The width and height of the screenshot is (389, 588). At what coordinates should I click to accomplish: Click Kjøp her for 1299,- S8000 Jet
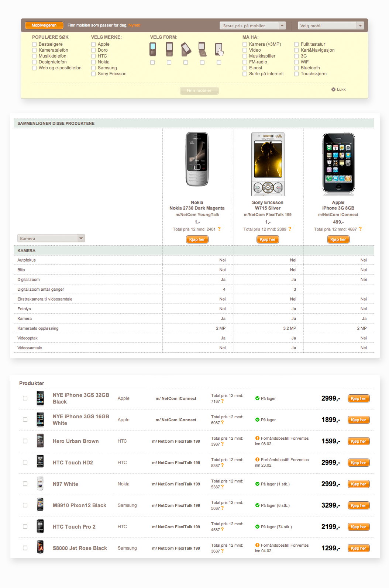(359, 548)
